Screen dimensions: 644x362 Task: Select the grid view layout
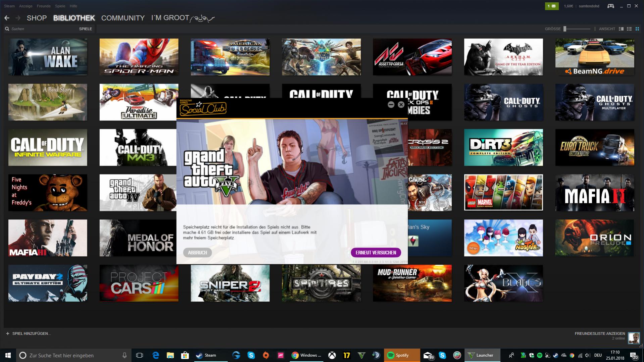[637, 29]
